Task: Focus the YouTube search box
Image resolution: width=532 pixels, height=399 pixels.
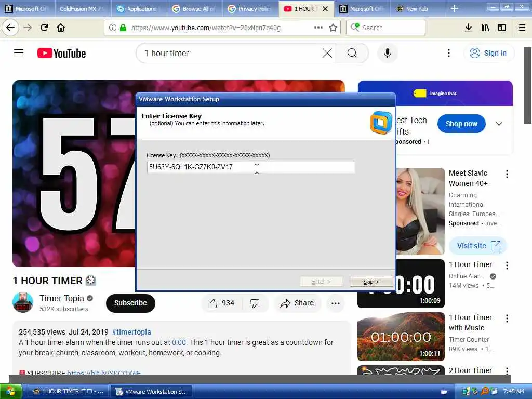Action: pos(231,53)
